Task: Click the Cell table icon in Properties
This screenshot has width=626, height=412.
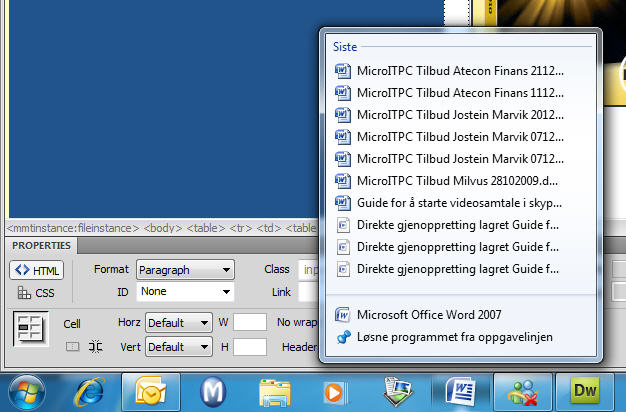Action: point(31,328)
